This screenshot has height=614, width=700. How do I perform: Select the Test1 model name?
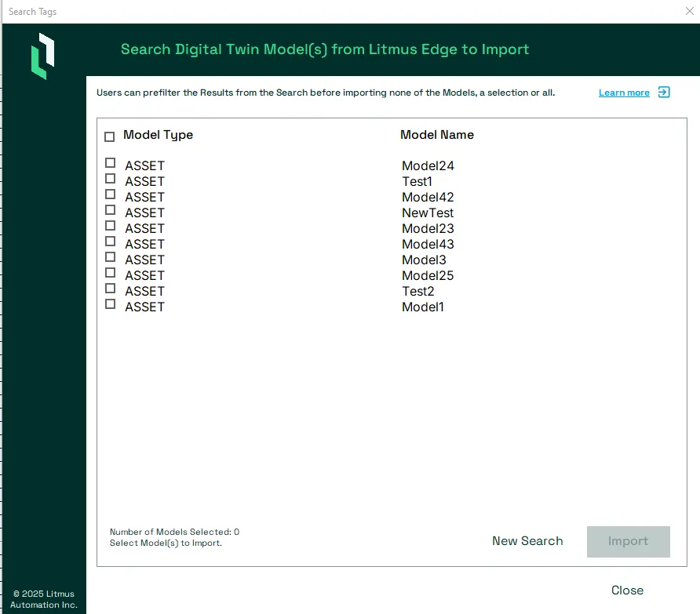point(417,182)
